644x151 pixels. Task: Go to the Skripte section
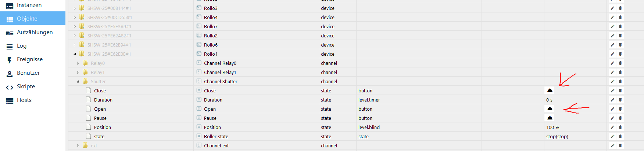point(26,86)
